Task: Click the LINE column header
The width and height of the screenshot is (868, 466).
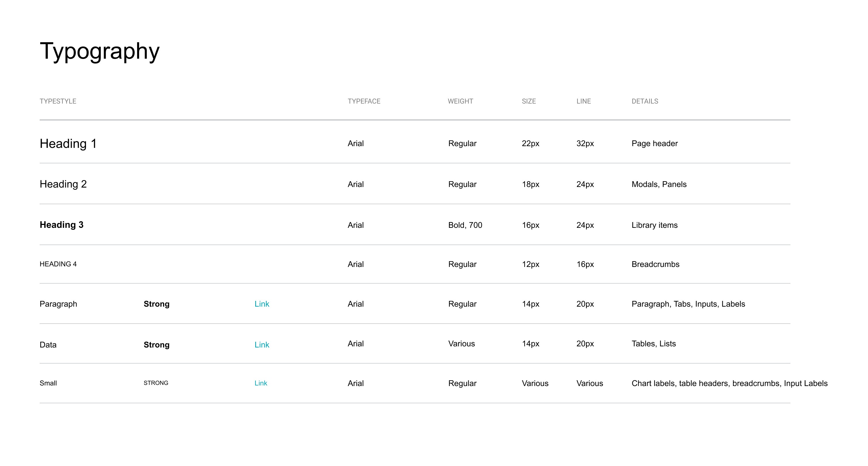Action: (584, 101)
